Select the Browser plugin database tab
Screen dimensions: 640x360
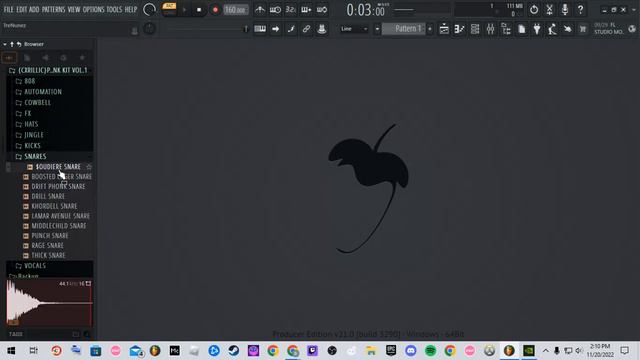pyautogui.click(x=46, y=58)
